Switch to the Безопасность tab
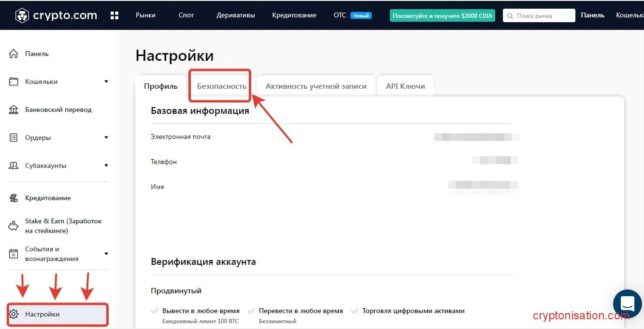644x329 pixels. 221,86
